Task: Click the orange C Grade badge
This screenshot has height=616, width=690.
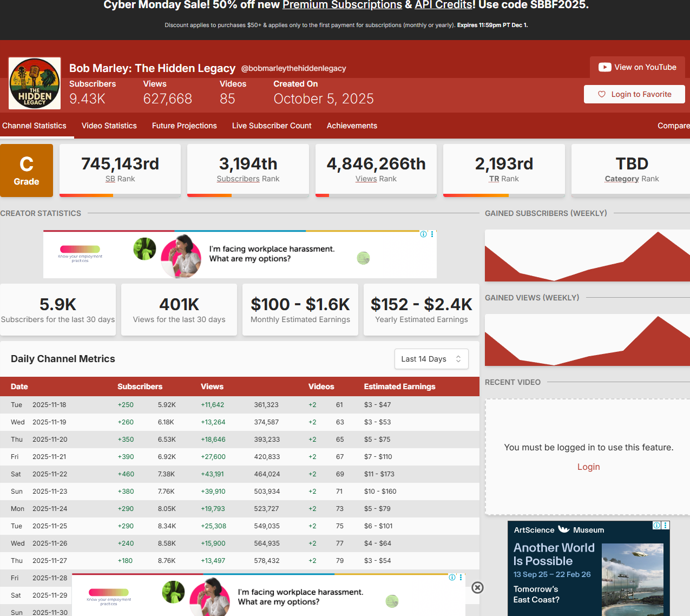Action: [27, 171]
